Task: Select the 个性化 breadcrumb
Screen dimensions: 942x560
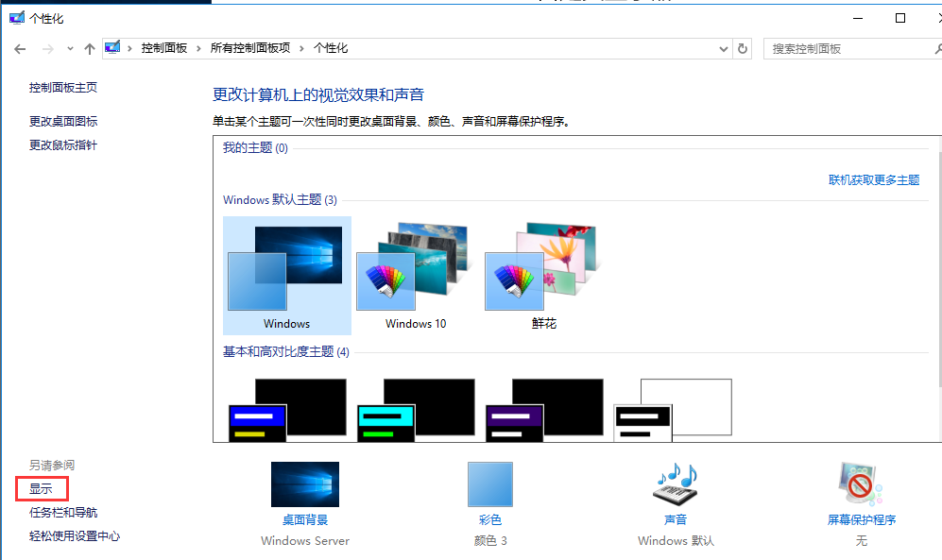Action: tap(331, 48)
